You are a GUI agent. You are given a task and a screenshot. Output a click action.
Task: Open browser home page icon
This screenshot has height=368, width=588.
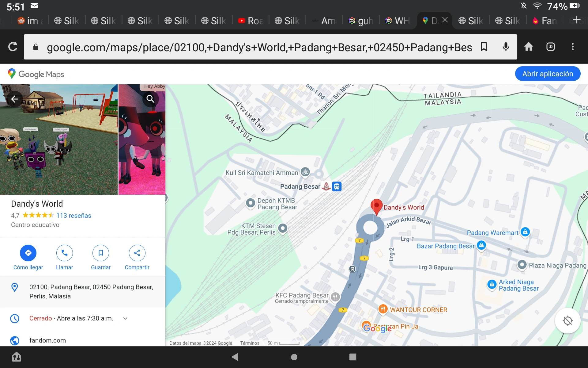pos(529,47)
